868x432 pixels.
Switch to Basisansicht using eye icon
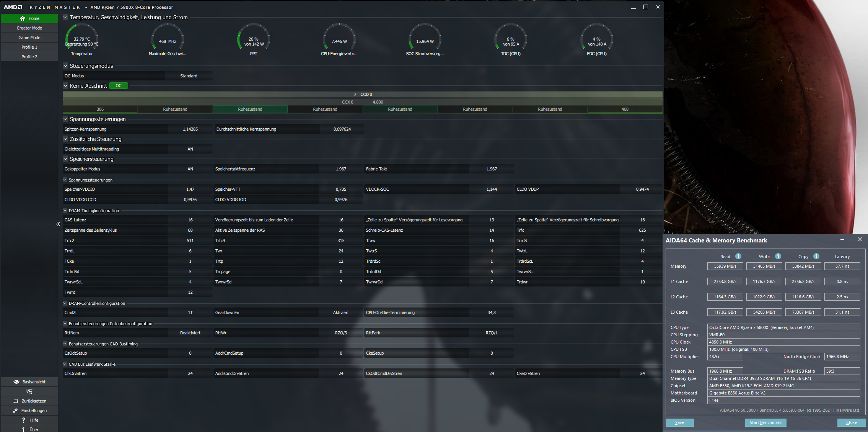(29, 382)
